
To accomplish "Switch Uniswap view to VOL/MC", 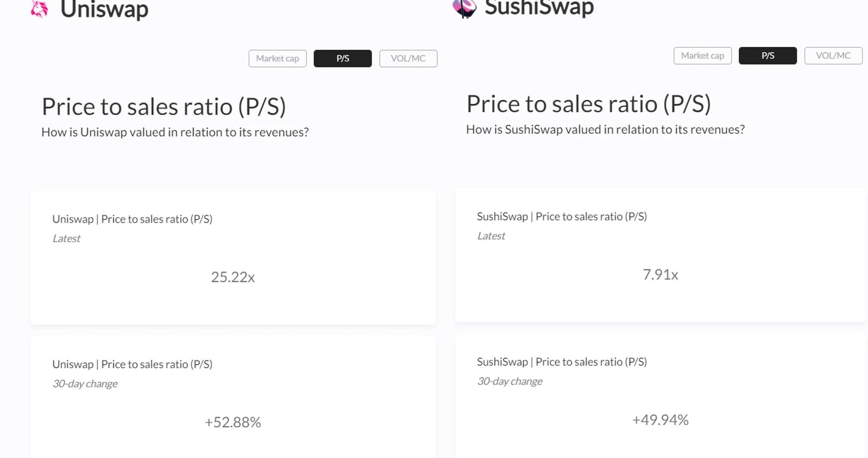I will [408, 58].
